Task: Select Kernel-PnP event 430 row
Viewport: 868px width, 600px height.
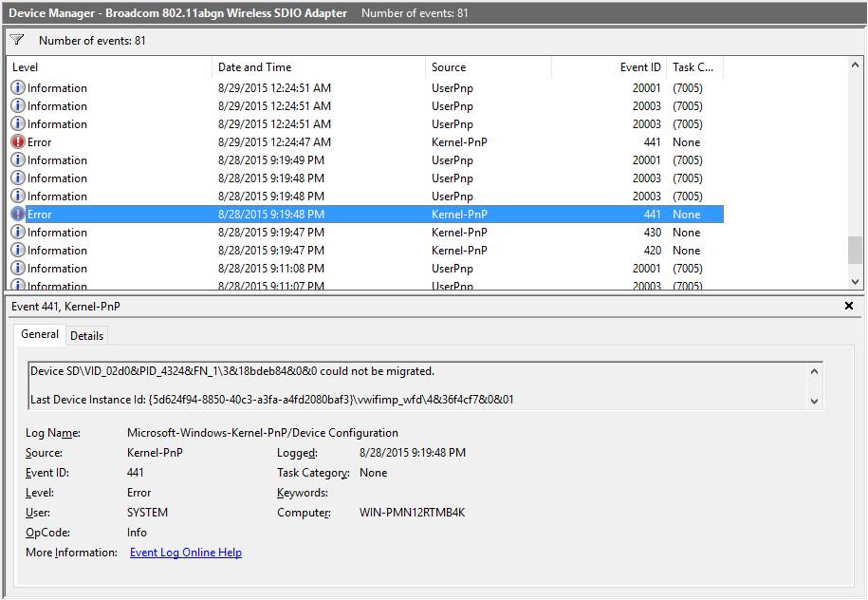Action: (x=365, y=233)
